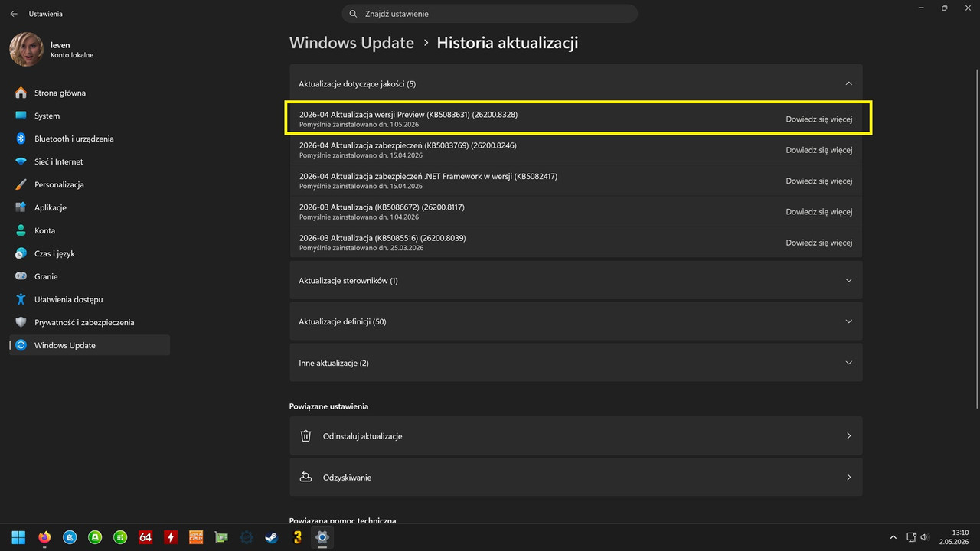The height and width of the screenshot is (551, 980).
Task: Open the blue round icon beside Firefox
Action: pyautogui.click(x=69, y=537)
